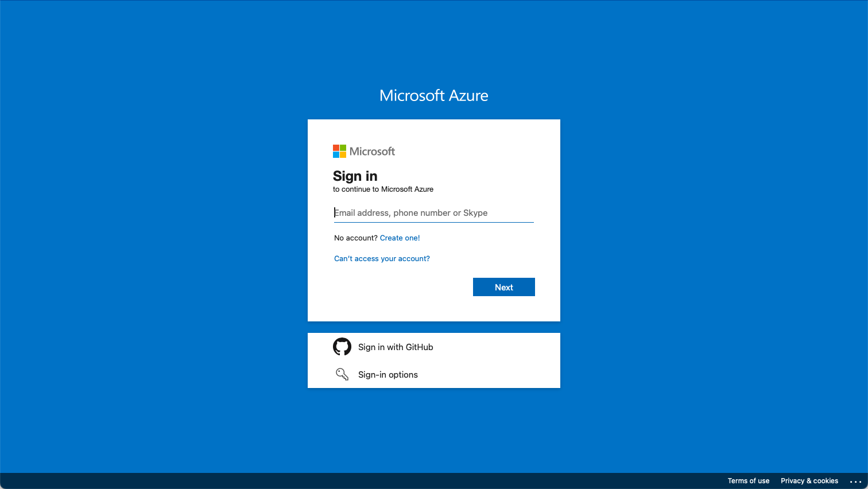Open Terms of use in footer

tap(748, 481)
